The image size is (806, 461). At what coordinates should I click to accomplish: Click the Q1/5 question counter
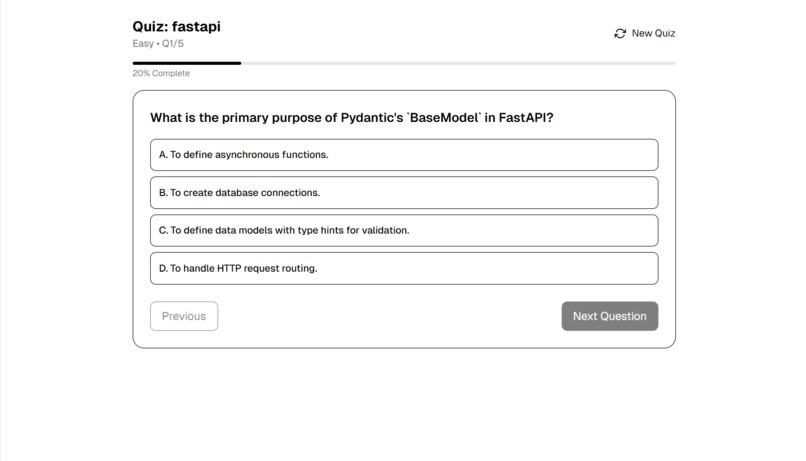172,44
